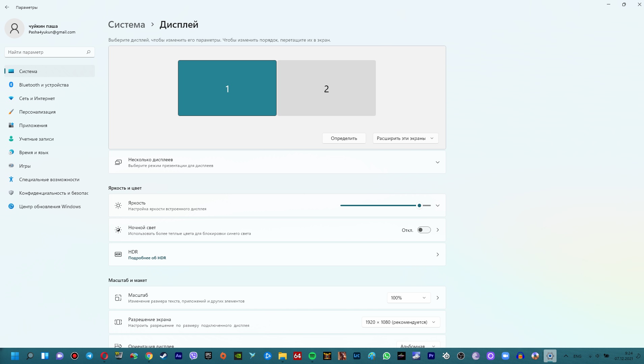This screenshot has width=644, height=364.
Task: Switch to Bluetooth и устройства section
Action: pos(43,85)
